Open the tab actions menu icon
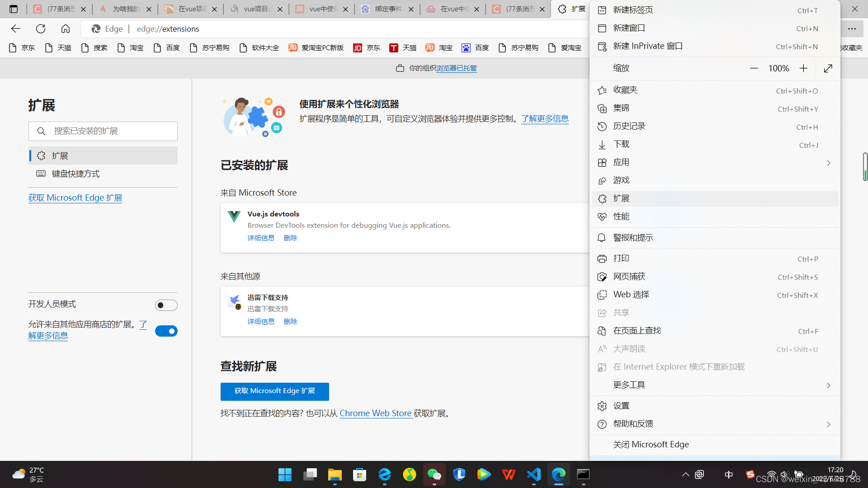Screen dimensions: 868x488 14,9
